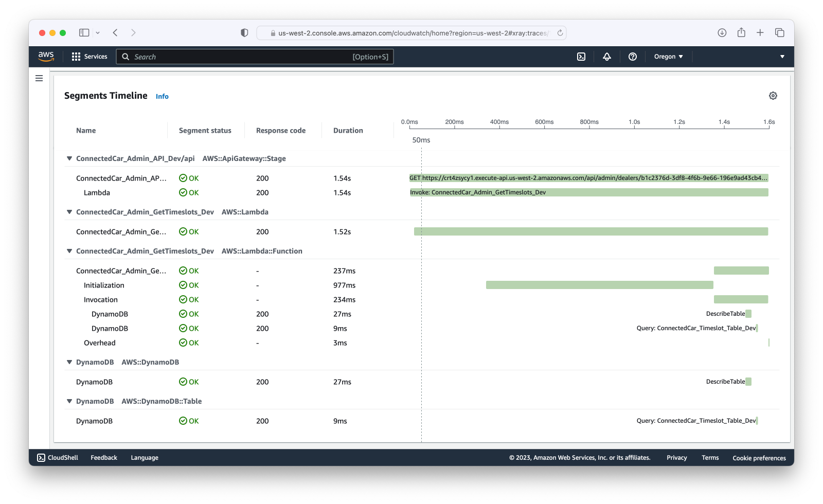The width and height of the screenshot is (823, 504).
Task: Open the hamburger side navigation menu
Action: click(x=39, y=78)
